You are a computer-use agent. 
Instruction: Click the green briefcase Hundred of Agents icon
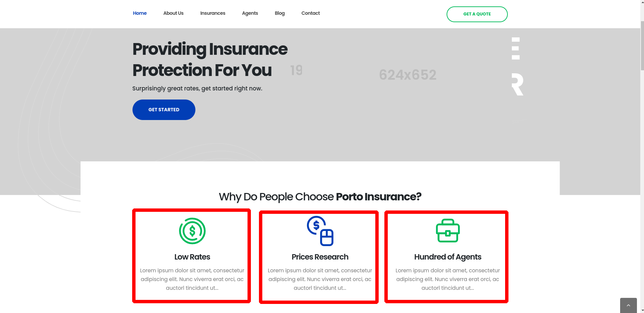pos(448,231)
